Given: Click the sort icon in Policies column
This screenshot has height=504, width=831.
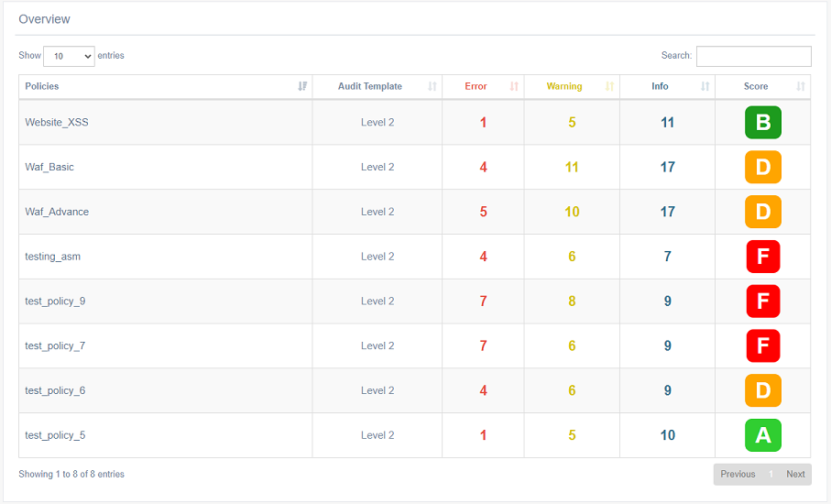Looking at the screenshot, I should pyautogui.click(x=302, y=86).
